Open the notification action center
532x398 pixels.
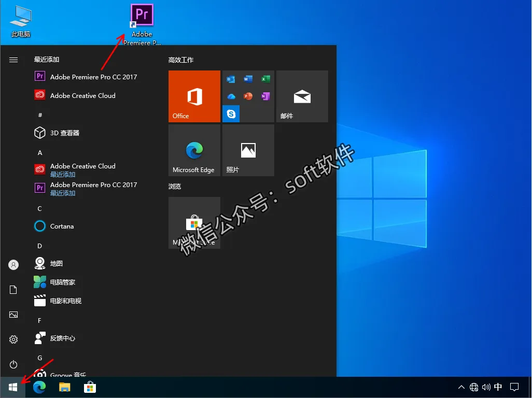tap(514, 387)
